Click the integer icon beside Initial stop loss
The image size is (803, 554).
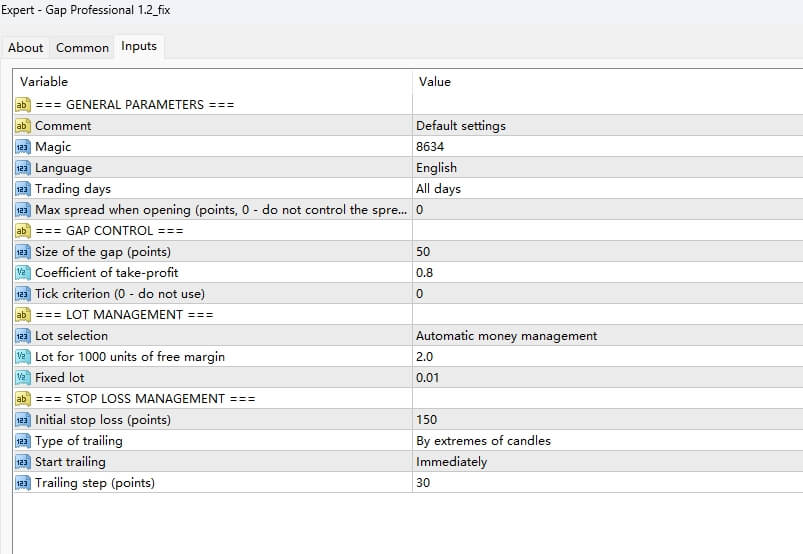[23, 420]
